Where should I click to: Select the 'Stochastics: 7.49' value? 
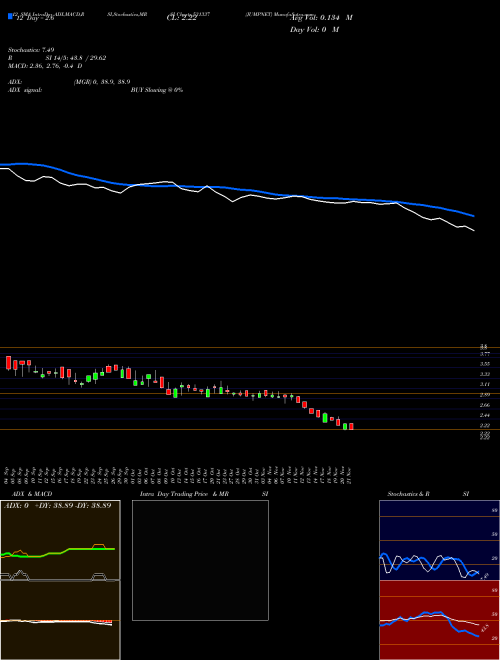(x=31, y=50)
